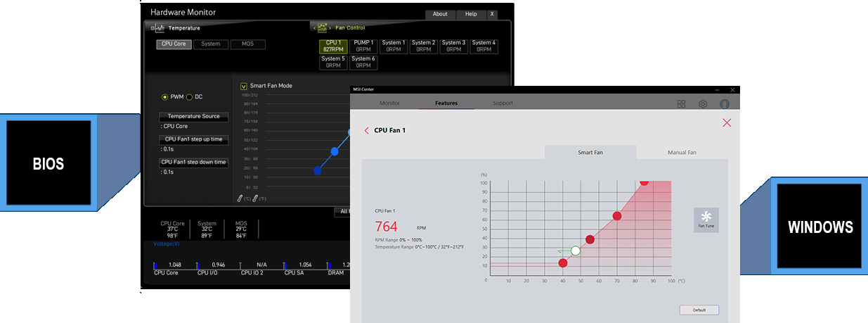Select the PUMP 1 fan button

[x=363, y=46]
